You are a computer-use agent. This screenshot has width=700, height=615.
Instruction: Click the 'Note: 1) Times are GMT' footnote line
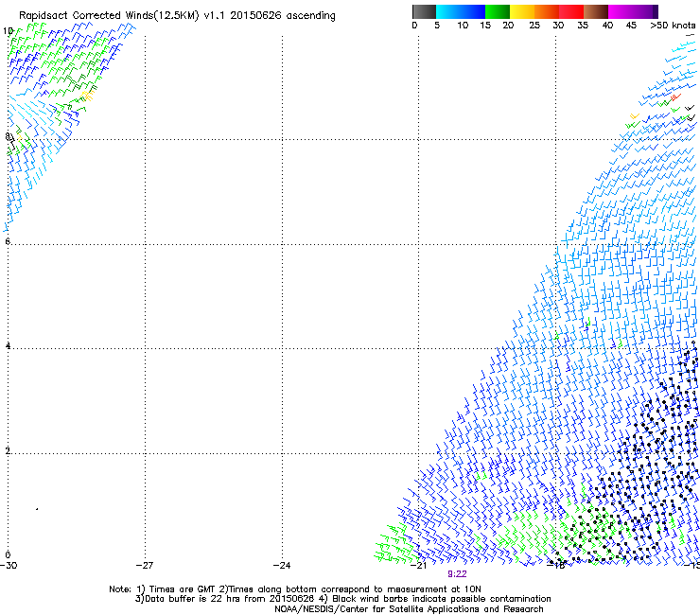295,589
